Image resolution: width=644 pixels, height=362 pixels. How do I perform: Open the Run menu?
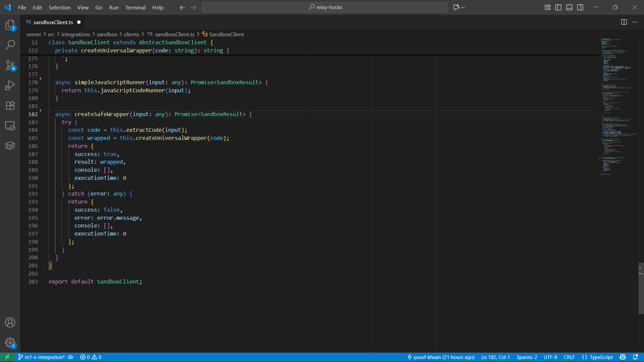tap(114, 8)
